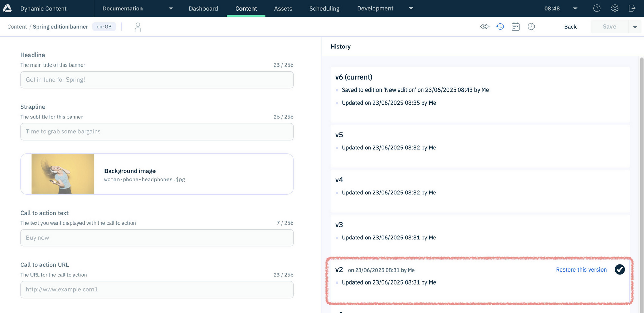Open the Save options dropdown arrow
This screenshot has width=644, height=313.
coord(635,27)
